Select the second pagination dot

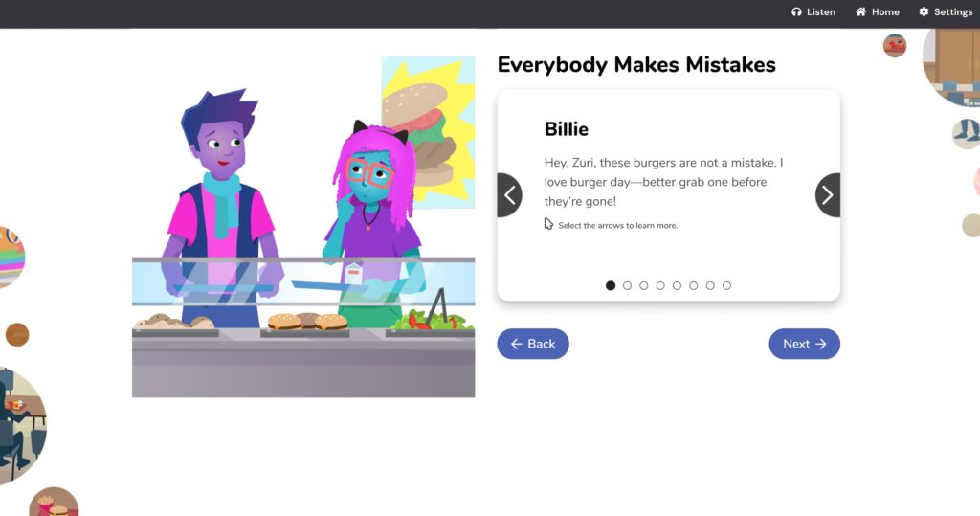pyautogui.click(x=627, y=286)
